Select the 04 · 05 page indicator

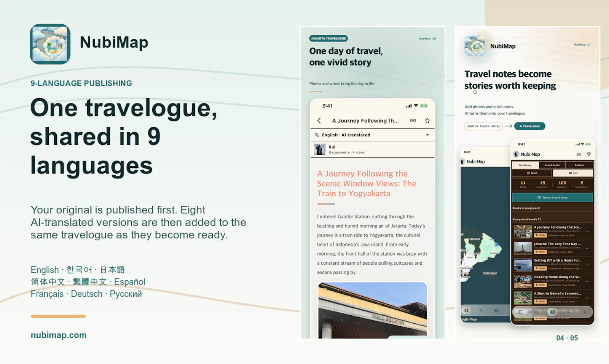[567, 338]
